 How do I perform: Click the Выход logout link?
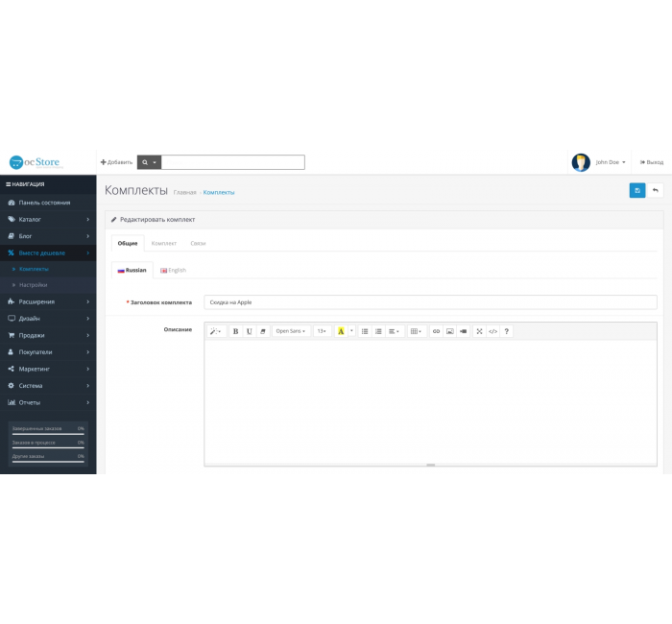click(652, 162)
